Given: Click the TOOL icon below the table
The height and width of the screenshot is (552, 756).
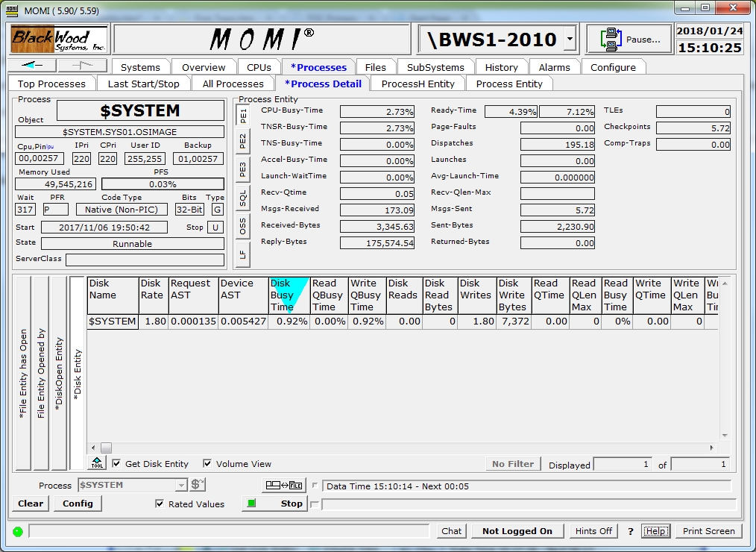Looking at the screenshot, I should click(x=97, y=463).
